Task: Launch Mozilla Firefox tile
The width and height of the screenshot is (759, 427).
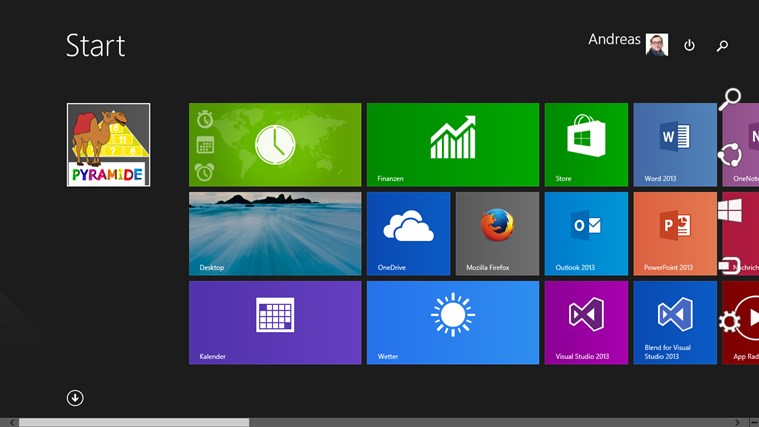Action: click(x=497, y=234)
